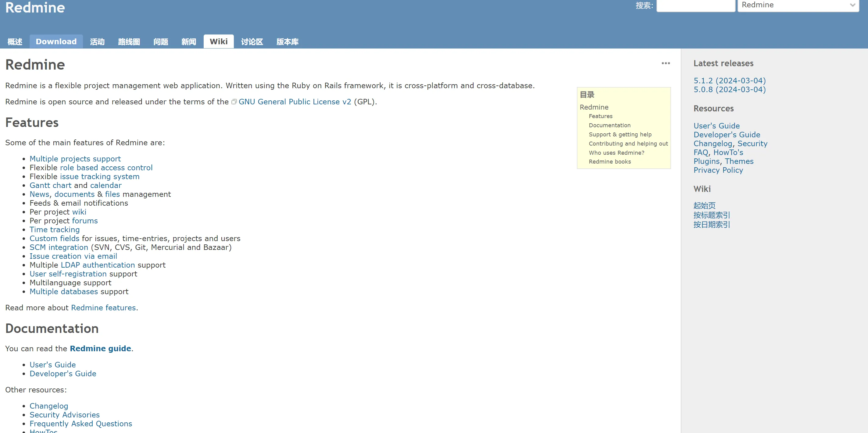Image resolution: width=868 pixels, height=433 pixels.
Task: Open the files feature link
Action: point(113,194)
